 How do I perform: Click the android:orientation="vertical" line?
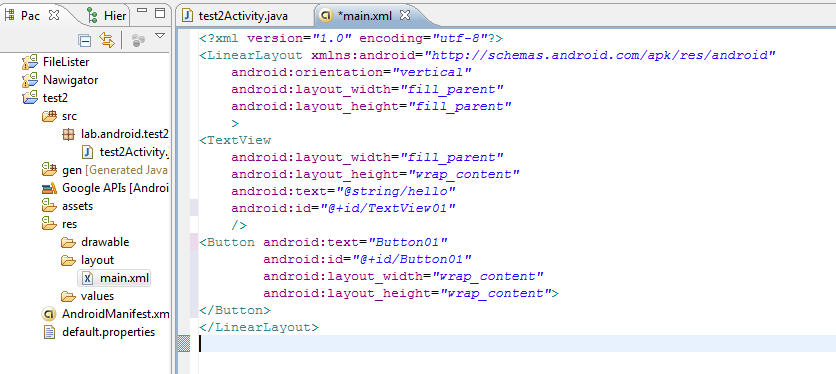click(351, 72)
